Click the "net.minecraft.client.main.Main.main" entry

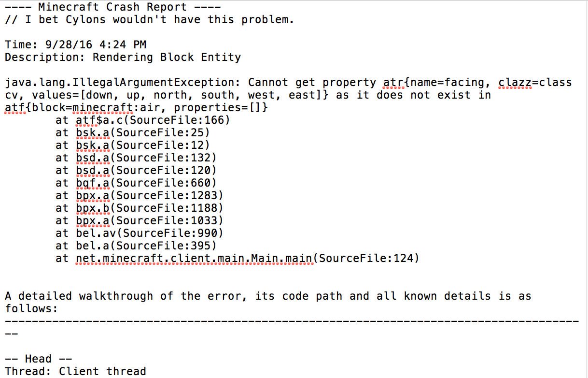pyautogui.click(x=194, y=258)
